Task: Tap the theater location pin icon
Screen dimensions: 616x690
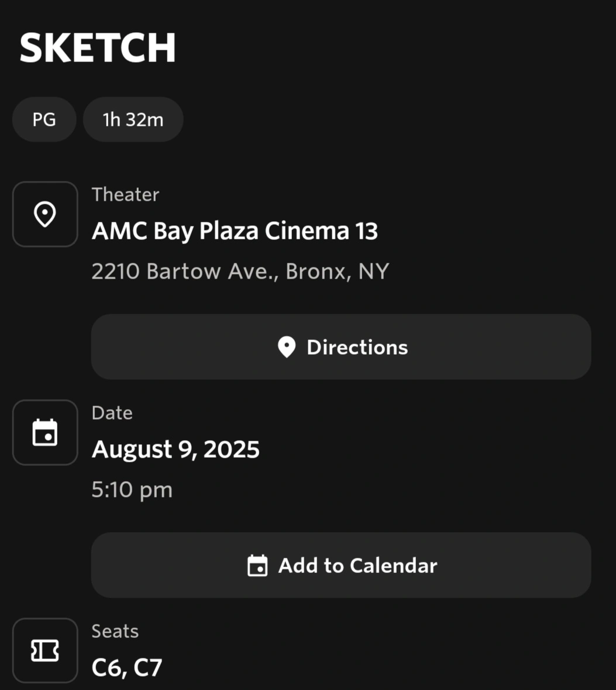Action: coord(45,214)
